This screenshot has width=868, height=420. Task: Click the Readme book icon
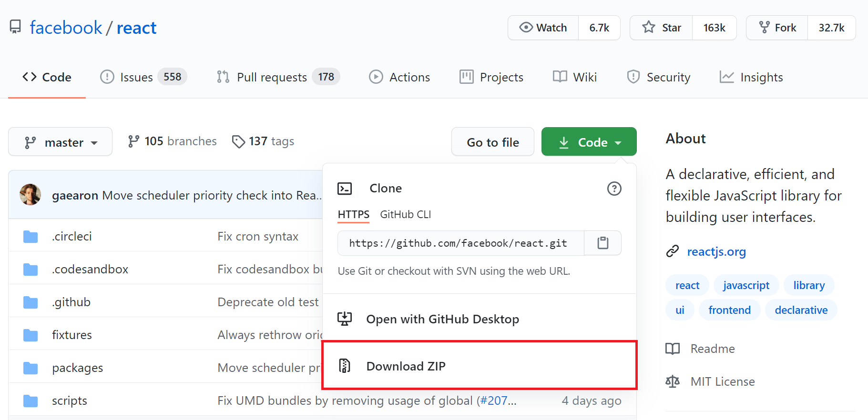(x=673, y=349)
